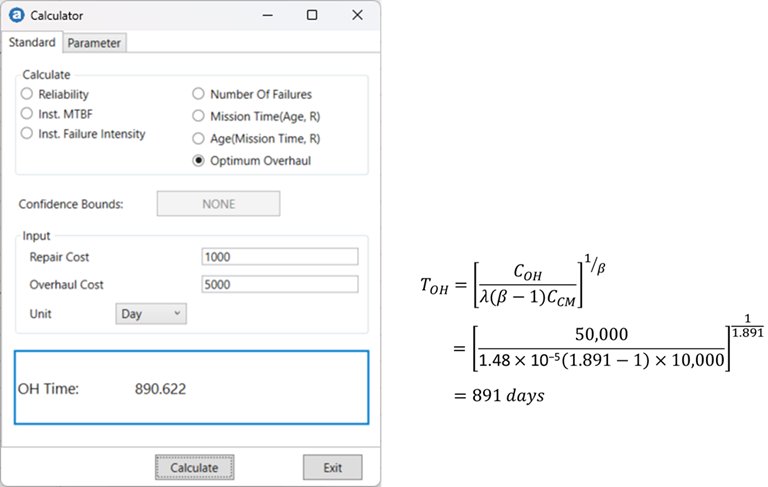Click the Exit button
Image resolution: width=768 pixels, height=487 pixels.
pos(333,467)
